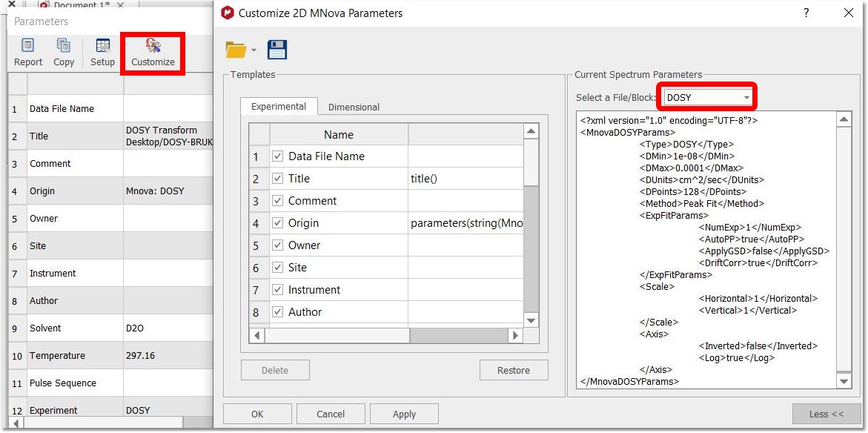Switch to the Experimental tab
868x433 pixels.
pyautogui.click(x=279, y=106)
